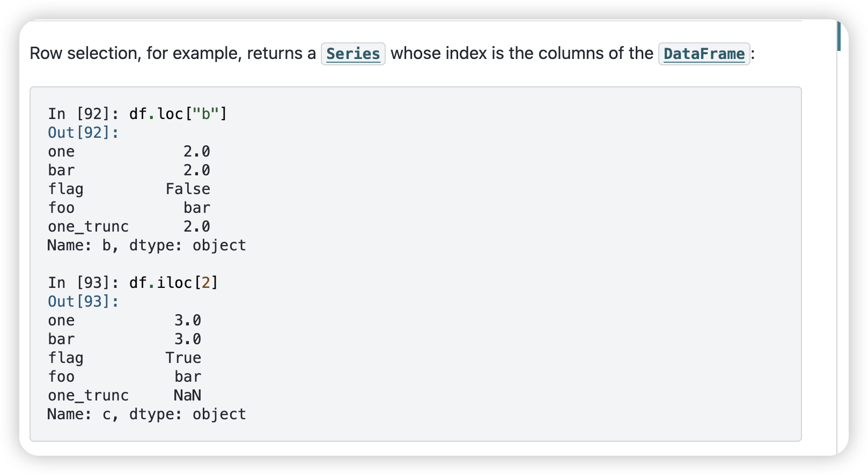
Task: Click the Out[93] output label
Action: tap(83, 301)
